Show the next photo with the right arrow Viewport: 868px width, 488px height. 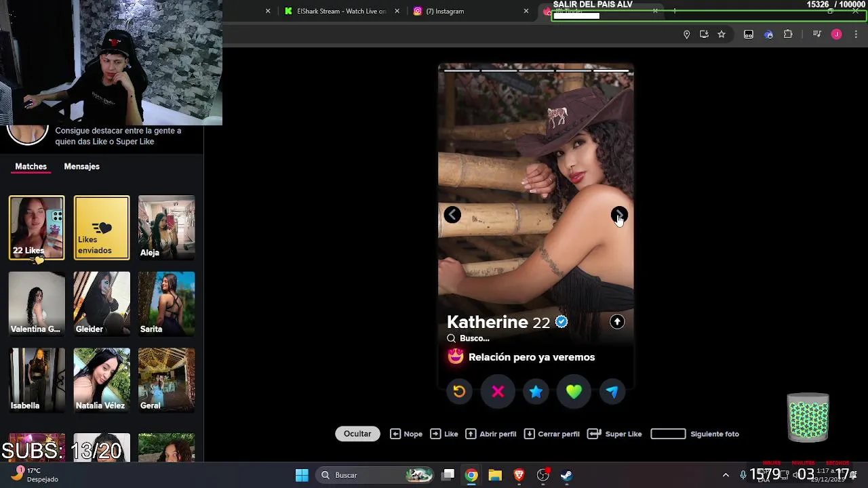619,215
